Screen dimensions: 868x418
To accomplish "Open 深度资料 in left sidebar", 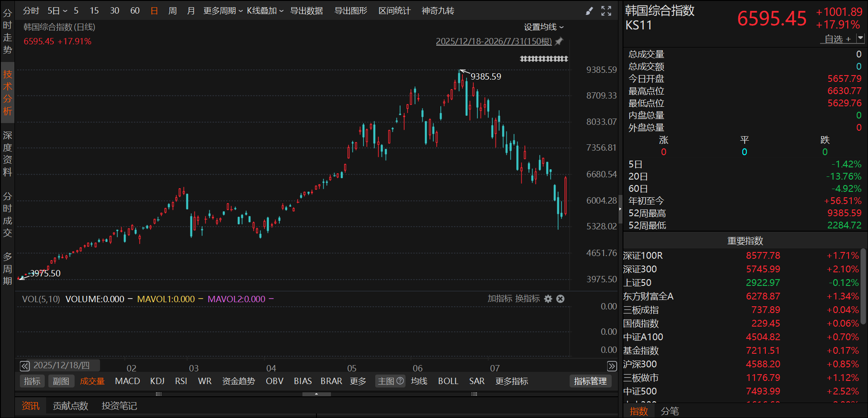I will (7, 154).
